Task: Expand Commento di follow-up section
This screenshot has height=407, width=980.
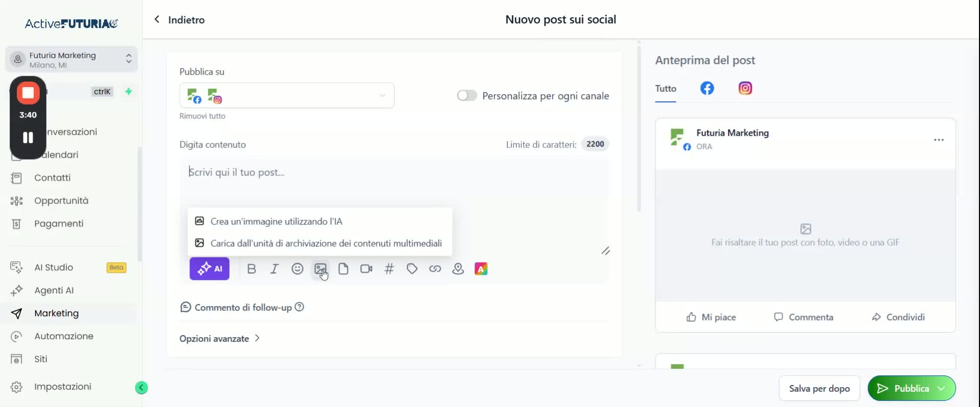Action: click(x=237, y=308)
